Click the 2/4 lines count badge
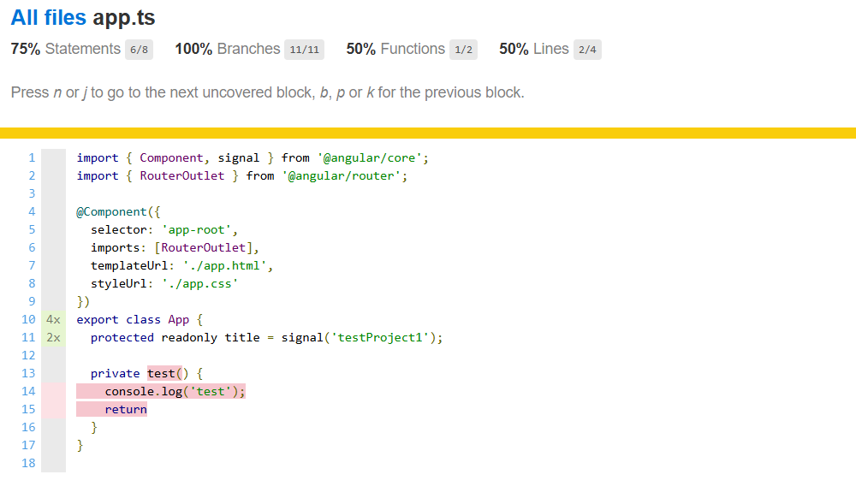The image size is (856, 504). (587, 50)
